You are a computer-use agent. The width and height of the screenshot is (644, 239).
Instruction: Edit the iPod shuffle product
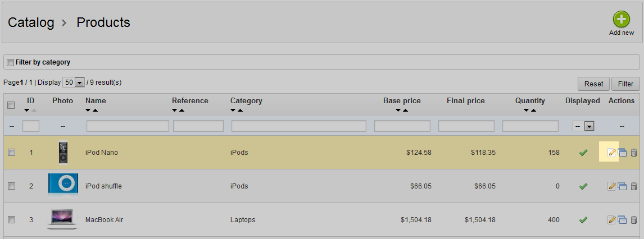(x=611, y=186)
